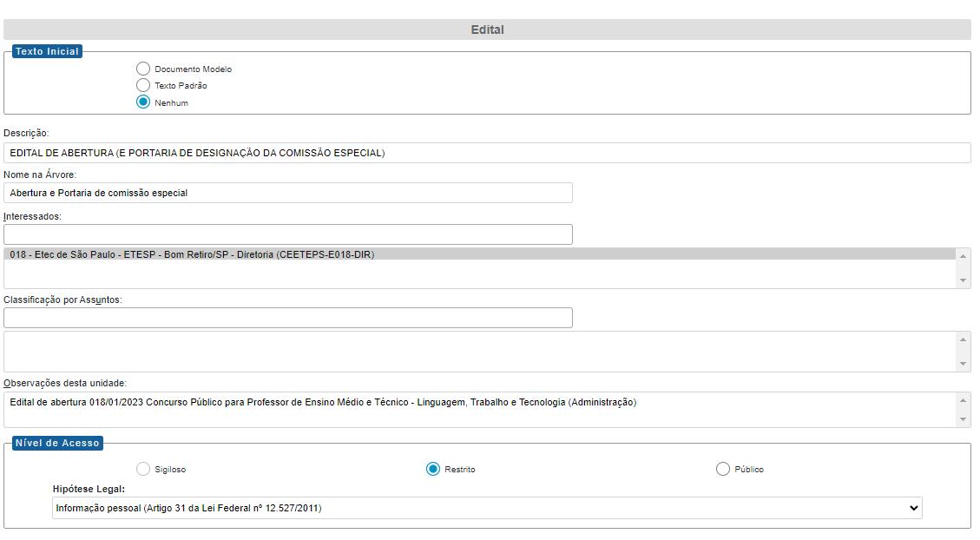Click scroll up arrow in Classificação list
The height and width of the screenshot is (540, 980).
963,339
